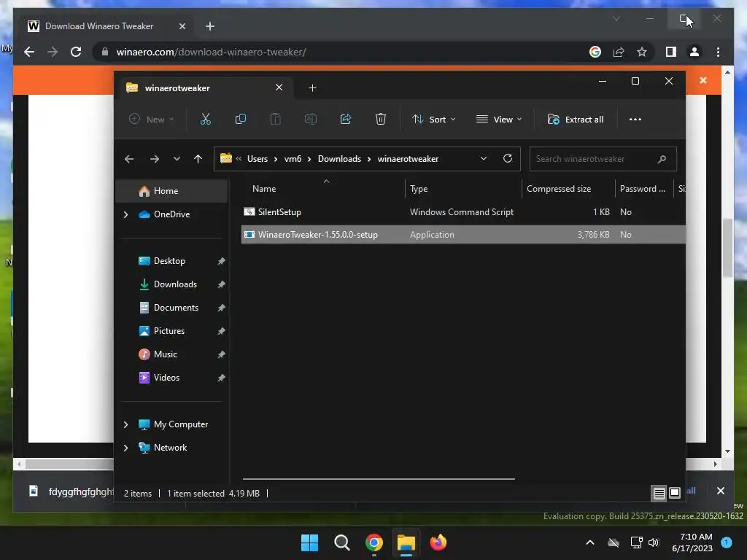
Task: Expand the Network tree node
Action: 125,448
